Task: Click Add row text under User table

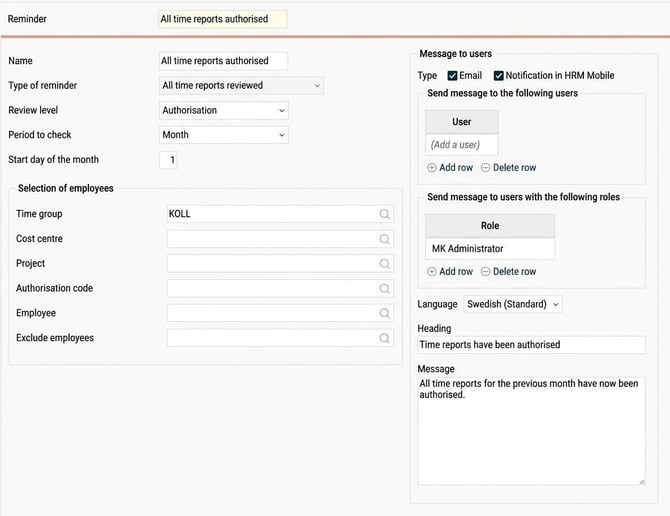Action: point(456,167)
